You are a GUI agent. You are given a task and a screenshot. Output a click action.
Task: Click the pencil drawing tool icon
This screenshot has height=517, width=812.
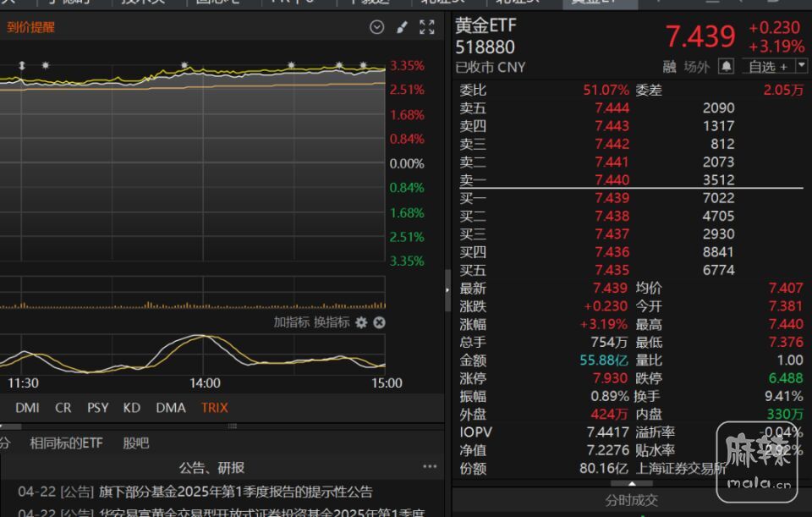click(x=402, y=27)
